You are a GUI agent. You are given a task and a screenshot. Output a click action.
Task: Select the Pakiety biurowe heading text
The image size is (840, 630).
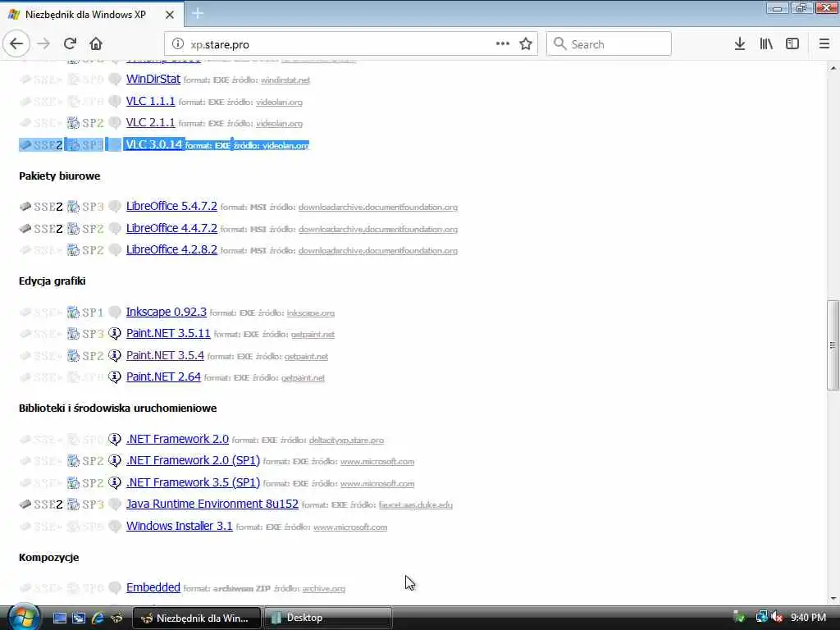(59, 176)
